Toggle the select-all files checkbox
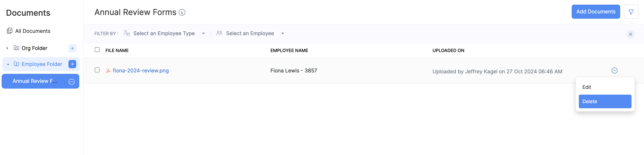This screenshot has height=155, width=644. 97,50
